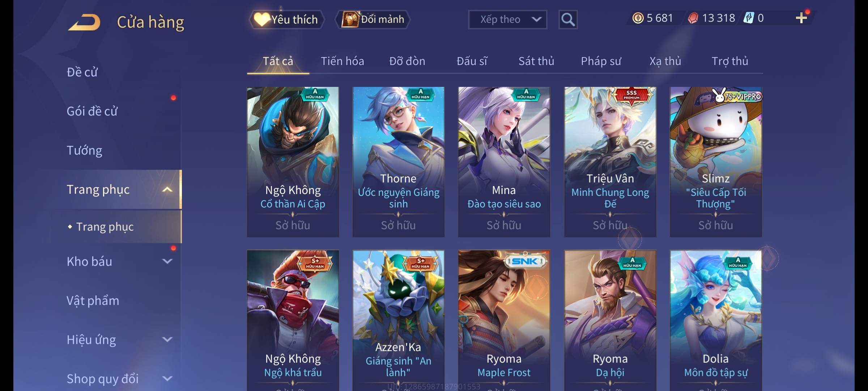Open Yêu thích favorites heart button

(286, 20)
